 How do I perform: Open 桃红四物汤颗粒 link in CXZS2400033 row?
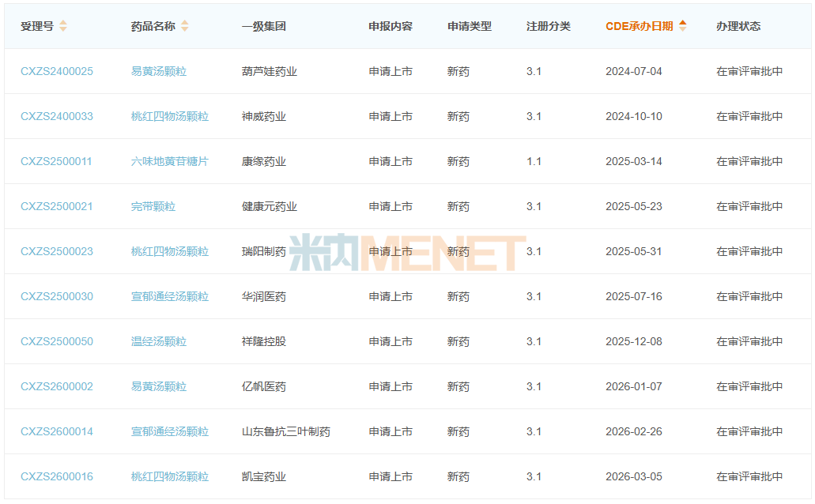[169, 116]
